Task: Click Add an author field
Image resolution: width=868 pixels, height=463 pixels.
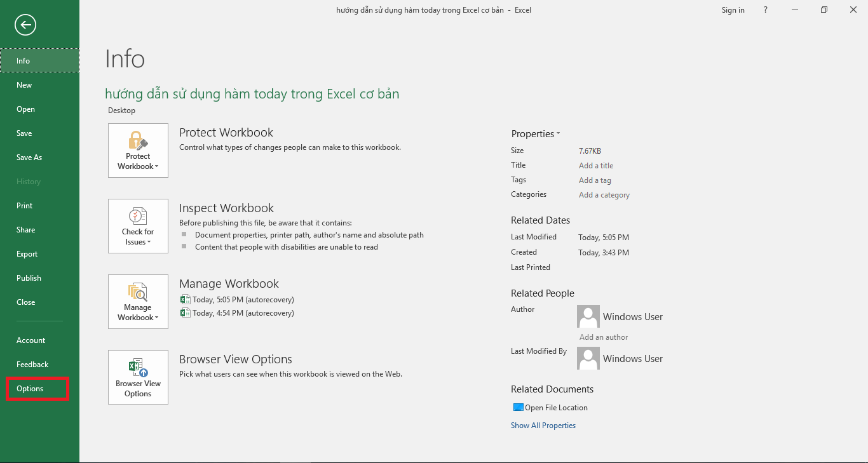Action: (604, 337)
